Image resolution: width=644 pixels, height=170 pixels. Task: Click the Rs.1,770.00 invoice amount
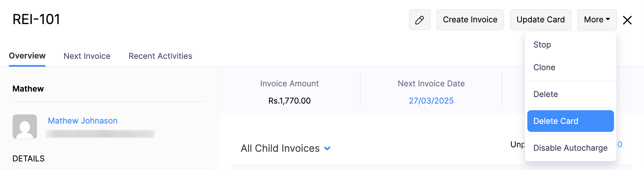(289, 101)
